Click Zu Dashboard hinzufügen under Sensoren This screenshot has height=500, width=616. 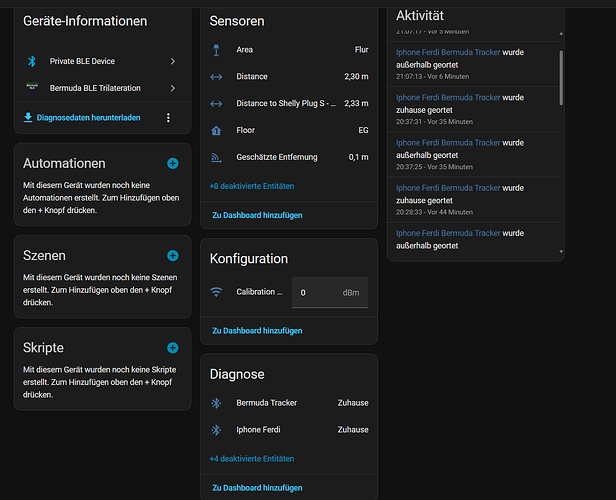[x=257, y=215]
